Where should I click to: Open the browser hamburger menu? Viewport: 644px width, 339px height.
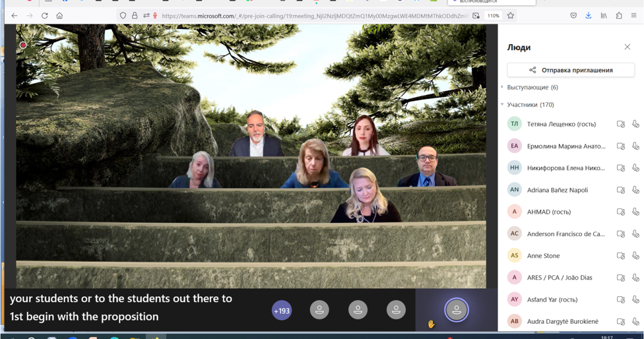pos(634,16)
